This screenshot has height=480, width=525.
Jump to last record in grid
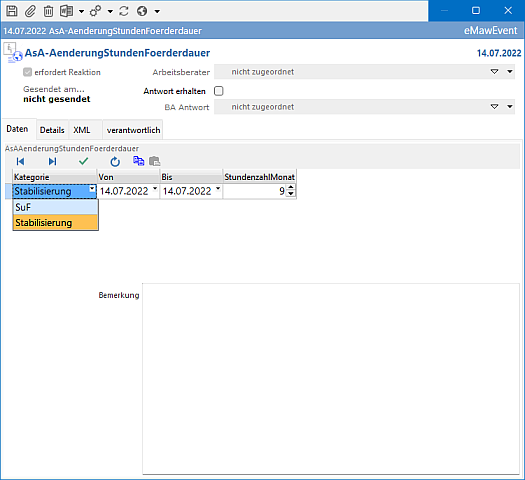coord(52,162)
